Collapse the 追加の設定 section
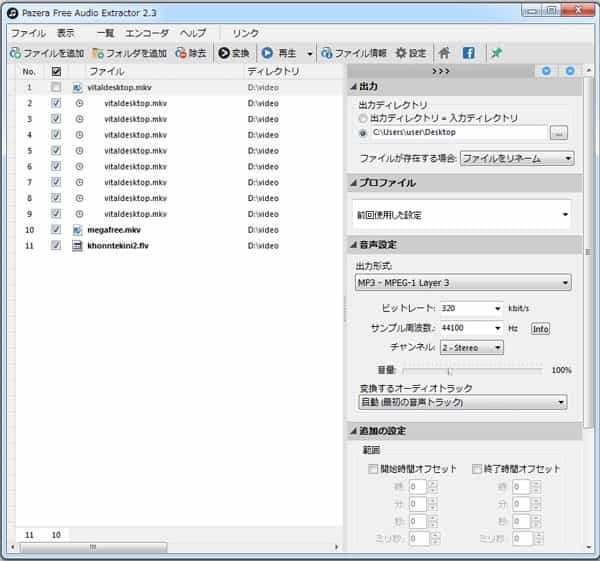 tap(354, 431)
